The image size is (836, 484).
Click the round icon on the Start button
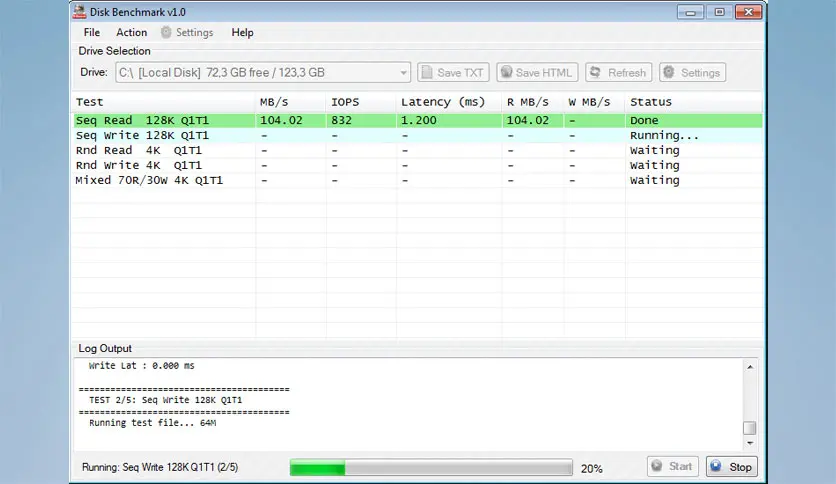point(657,466)
